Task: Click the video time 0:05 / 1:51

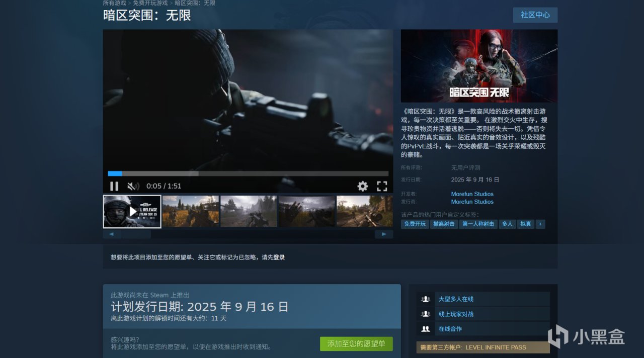Action: coord(164,186)
